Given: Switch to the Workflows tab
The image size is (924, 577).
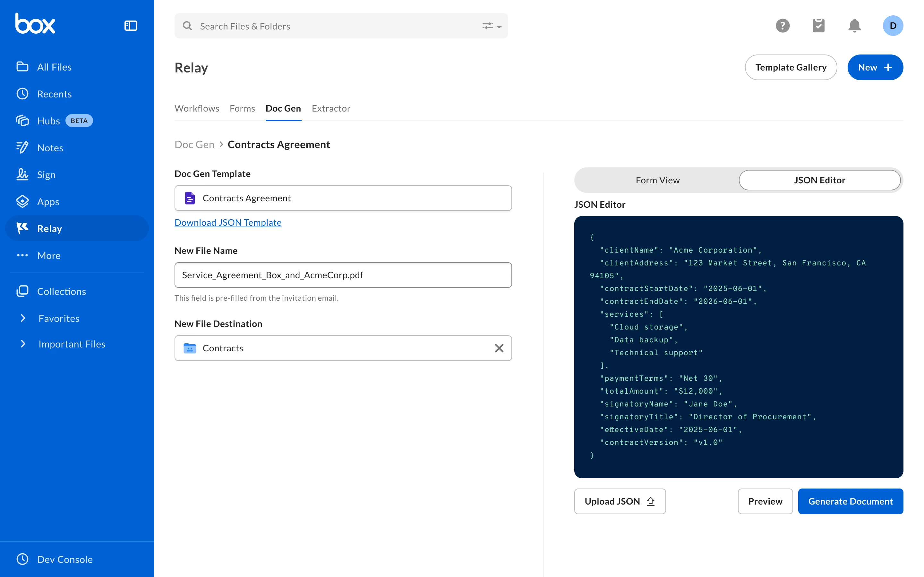Looking at the screenshot, I should (x=197, y=108).
